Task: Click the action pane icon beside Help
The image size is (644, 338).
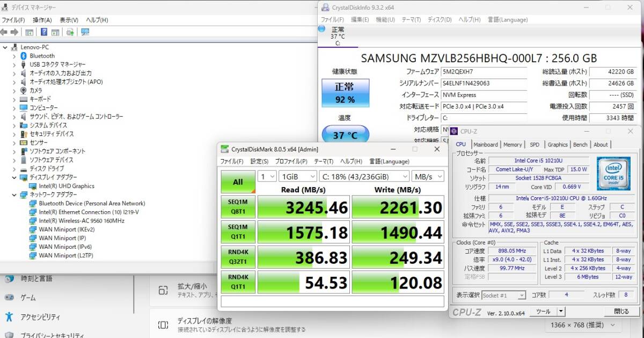Action: click(56, 32)
